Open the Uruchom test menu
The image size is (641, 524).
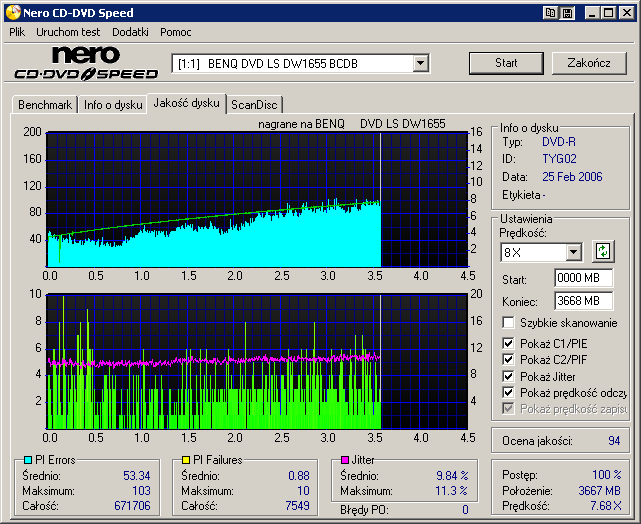point(68,32)
